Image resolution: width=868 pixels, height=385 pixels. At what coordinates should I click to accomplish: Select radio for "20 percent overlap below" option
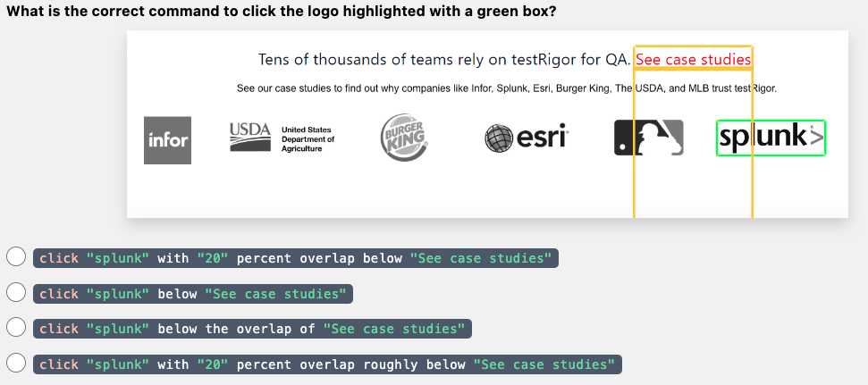pos(17,258)
